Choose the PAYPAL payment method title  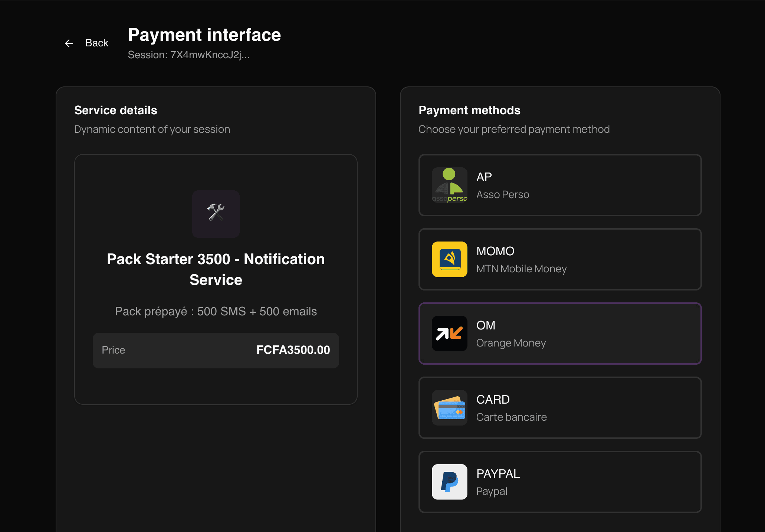point(498,474)
